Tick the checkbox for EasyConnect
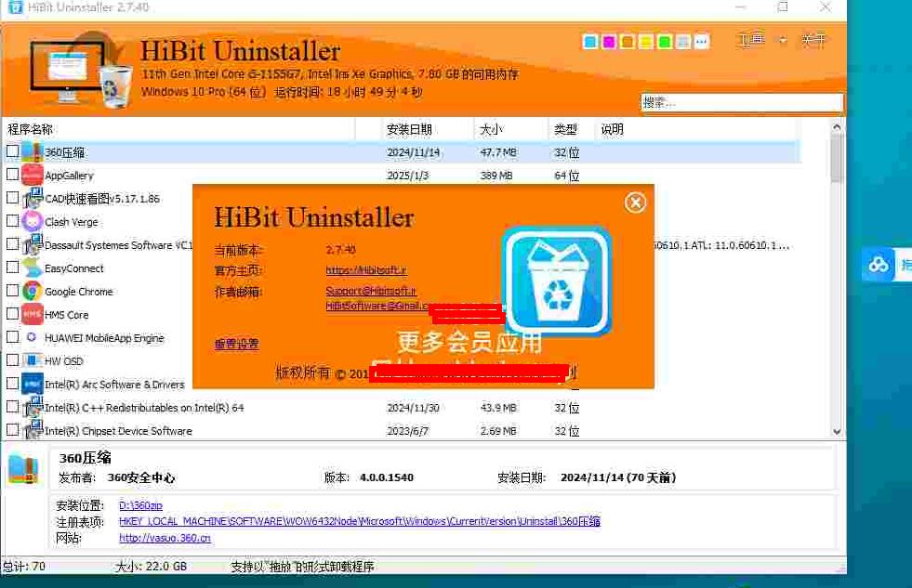 12,268
